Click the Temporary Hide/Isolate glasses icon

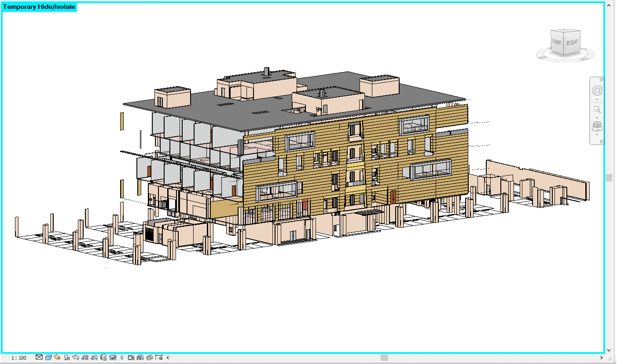(x=113, y=357)
